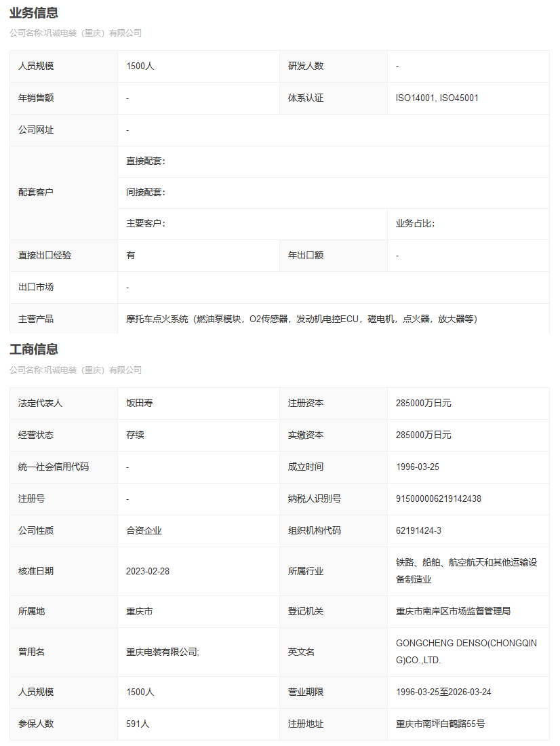The width and height of the screenshot is (560, 746).
Task: Select the 合资企业 value
Action: tap(144, 531)
